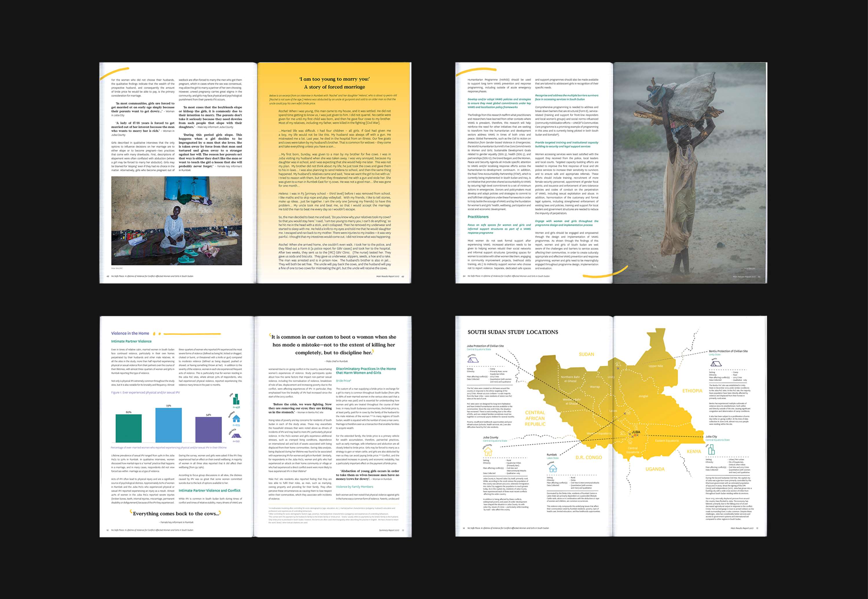The width and height of the screenshot is (868, 599).
Task: Click the 'SUDAN' country label on map
Action: tap(586, 354)
